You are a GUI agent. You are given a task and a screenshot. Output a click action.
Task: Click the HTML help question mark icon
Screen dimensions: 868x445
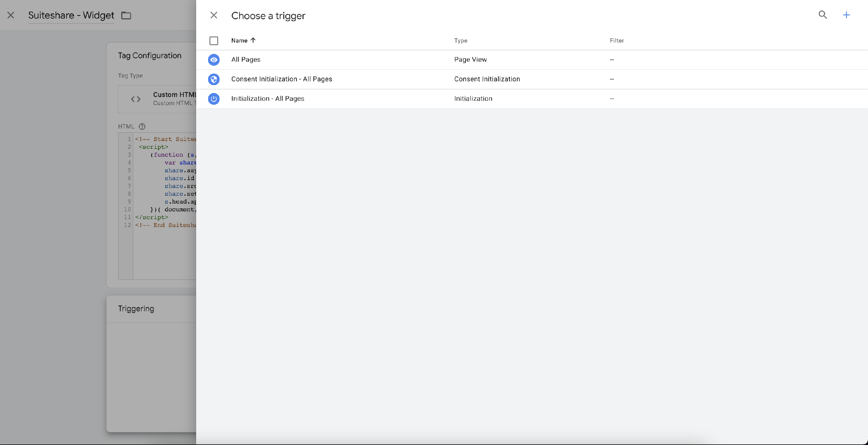(x=142, y=127)
